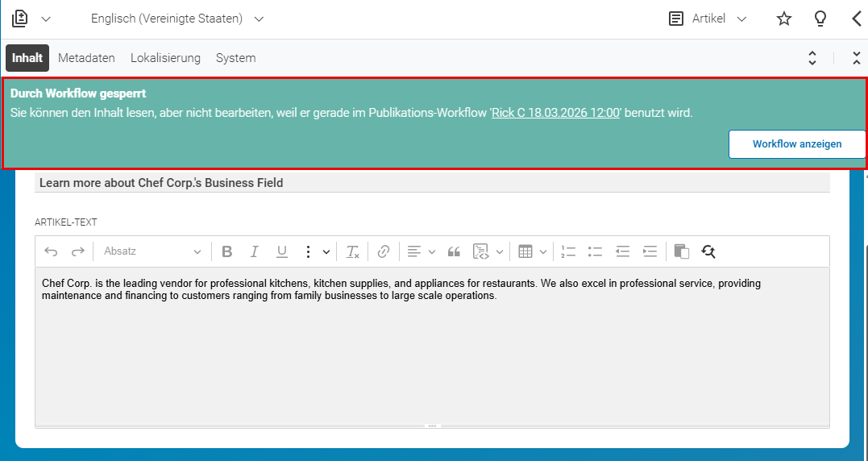Image resolution: width=868 pixels, height=461 pixels.
Task: Click the remove formatting icon
Action: click(x=353, y=251)
